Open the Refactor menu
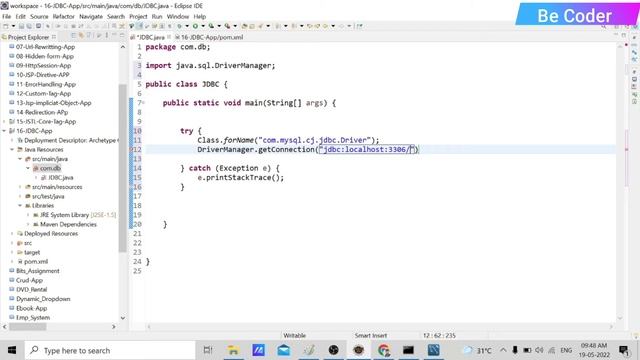 [64, 16]
